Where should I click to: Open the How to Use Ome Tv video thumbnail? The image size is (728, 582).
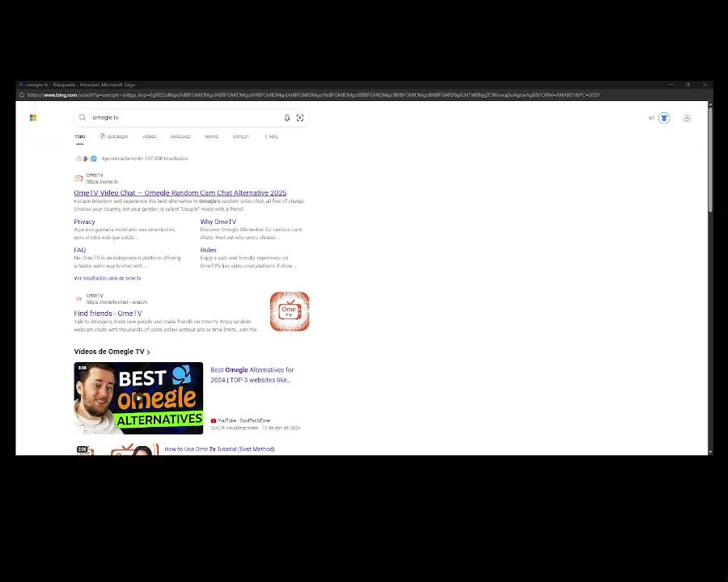tap(117, 449)
